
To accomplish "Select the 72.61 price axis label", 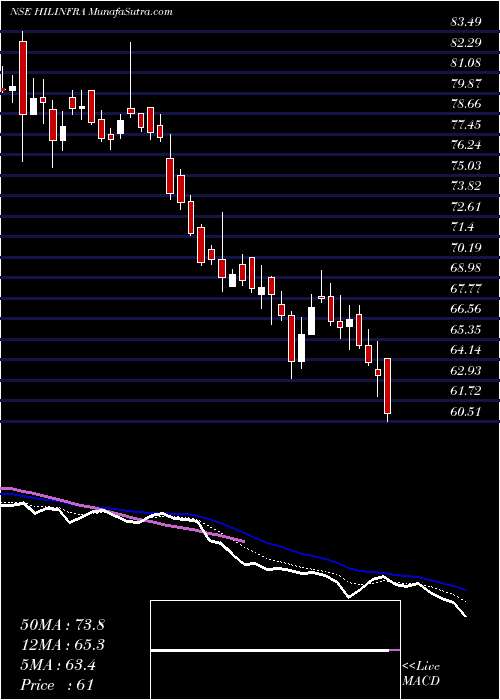I will (466, 207).
